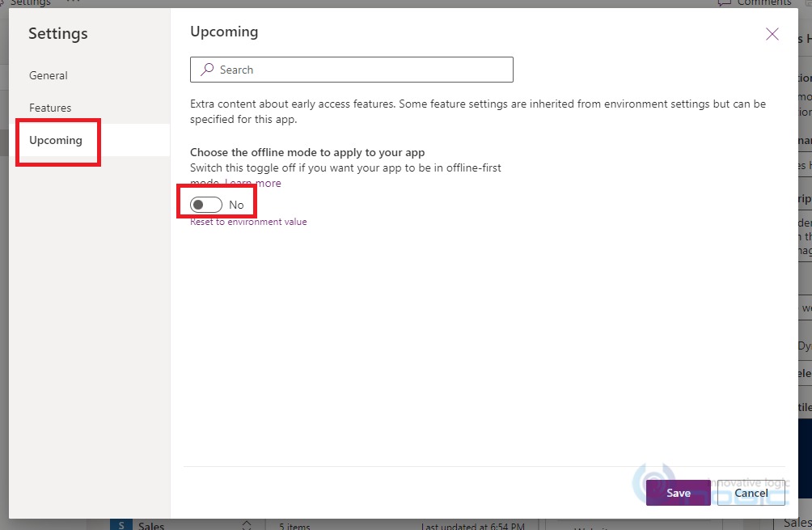Expand the sort arrow on the Sales column
Viewport: 812px width, 530px height.
click(246, 525)
